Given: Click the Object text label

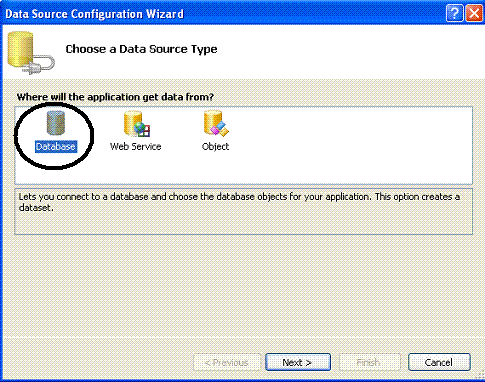Looking at the screenshot, I should click(x=215, y=147).
